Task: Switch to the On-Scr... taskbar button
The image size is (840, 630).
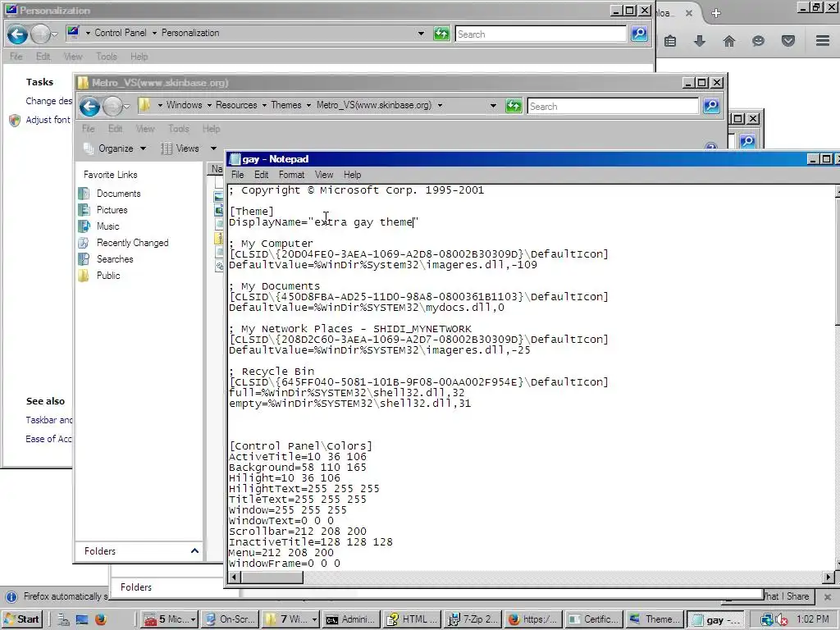Action: tap(231, 619)
